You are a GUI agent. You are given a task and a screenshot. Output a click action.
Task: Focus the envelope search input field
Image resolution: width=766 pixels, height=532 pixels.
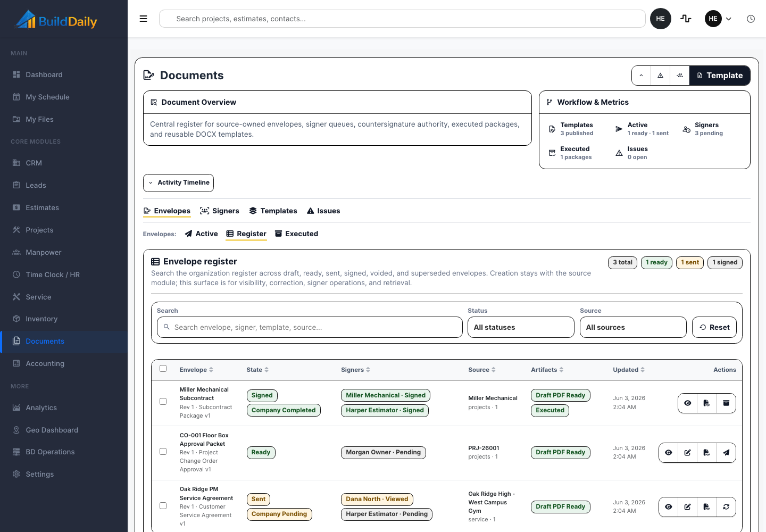click(x=310, y=327)
